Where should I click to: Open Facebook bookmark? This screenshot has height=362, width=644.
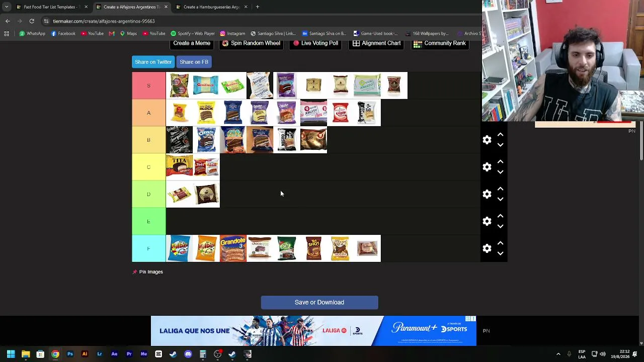[x=63, y=34]
